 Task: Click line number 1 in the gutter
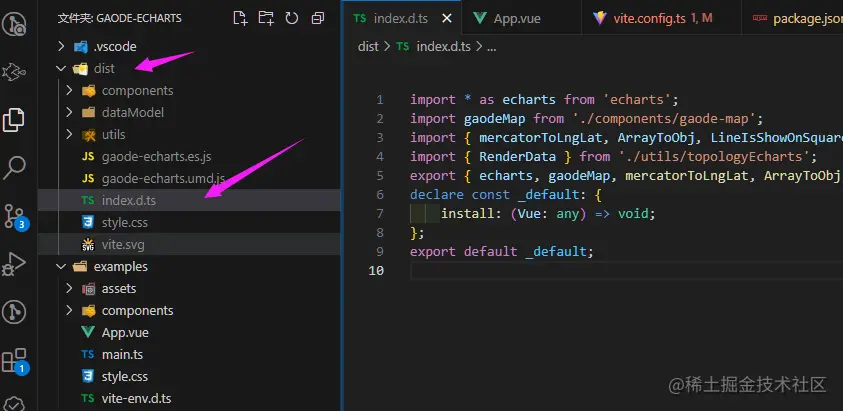[380, 100]
